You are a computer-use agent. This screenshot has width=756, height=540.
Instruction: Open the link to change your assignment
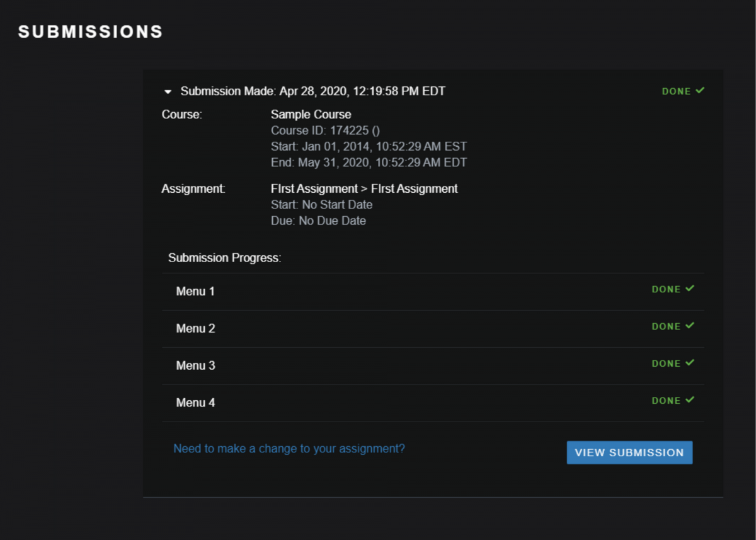[289, 449]
